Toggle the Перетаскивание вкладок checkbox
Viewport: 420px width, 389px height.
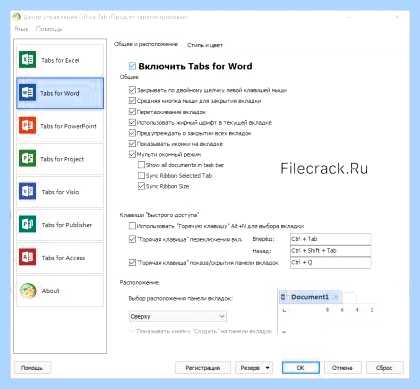coord(132,112)
